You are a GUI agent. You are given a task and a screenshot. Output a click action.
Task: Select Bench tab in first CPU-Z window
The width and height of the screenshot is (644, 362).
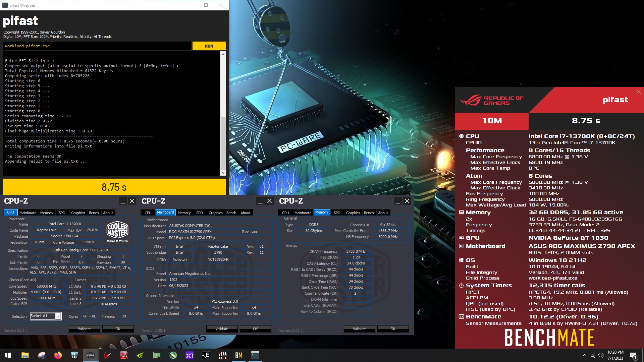(94, 213)
